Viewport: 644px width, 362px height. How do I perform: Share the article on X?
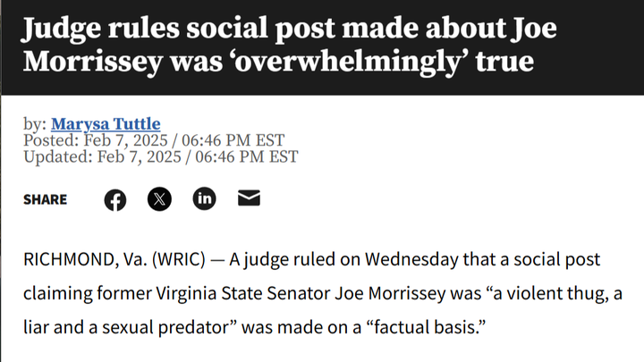click(159, 199)
